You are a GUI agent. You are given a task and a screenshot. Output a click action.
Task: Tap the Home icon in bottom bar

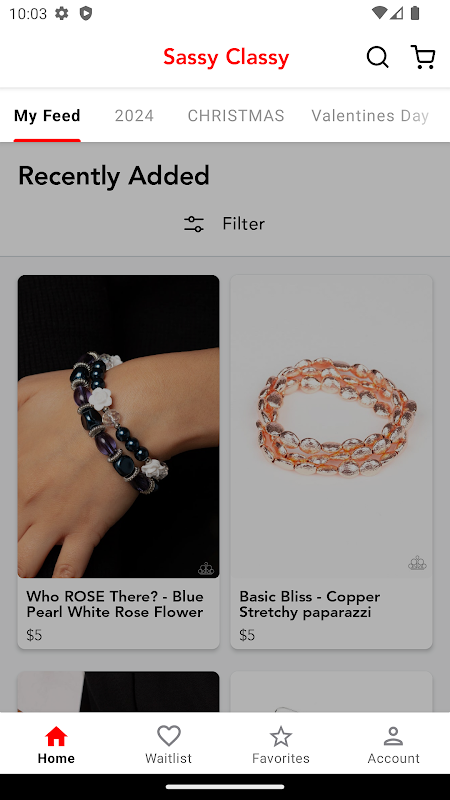56,736
